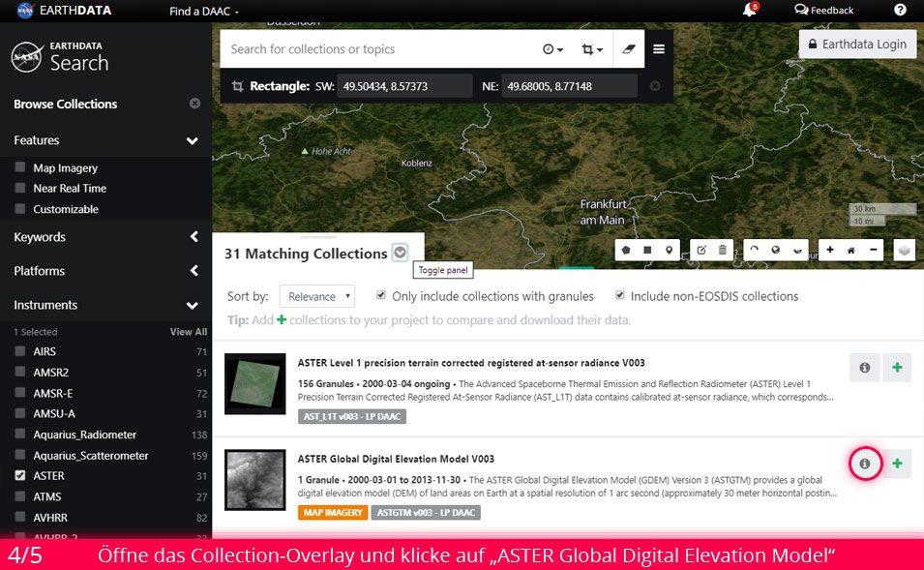Open ASTER Global Digital Elevation Model title
924x570 pixels.
point(396,459)
